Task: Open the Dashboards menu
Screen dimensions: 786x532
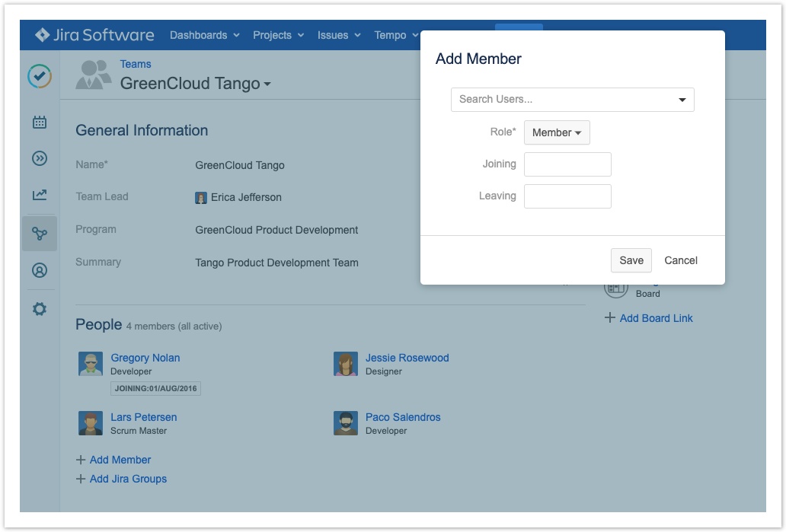Action: click(x=204, y=35)
